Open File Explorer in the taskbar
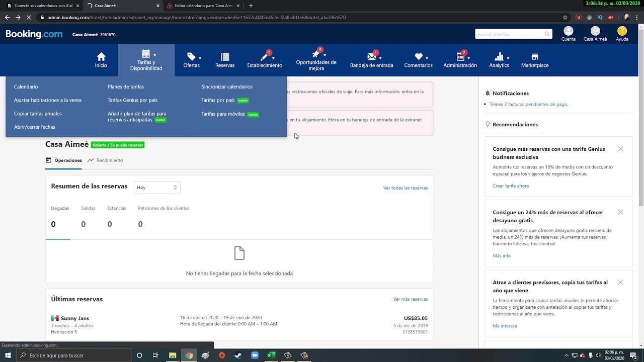Image resolution: width=644 pixels, height=362 pixels. (x=172, y=355)
